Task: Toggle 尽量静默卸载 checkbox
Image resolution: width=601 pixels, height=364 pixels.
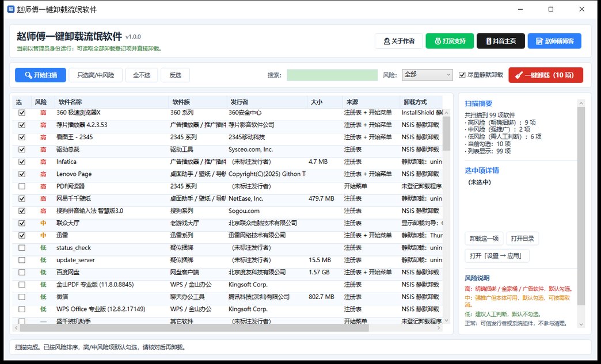Action: coord(462,75)
